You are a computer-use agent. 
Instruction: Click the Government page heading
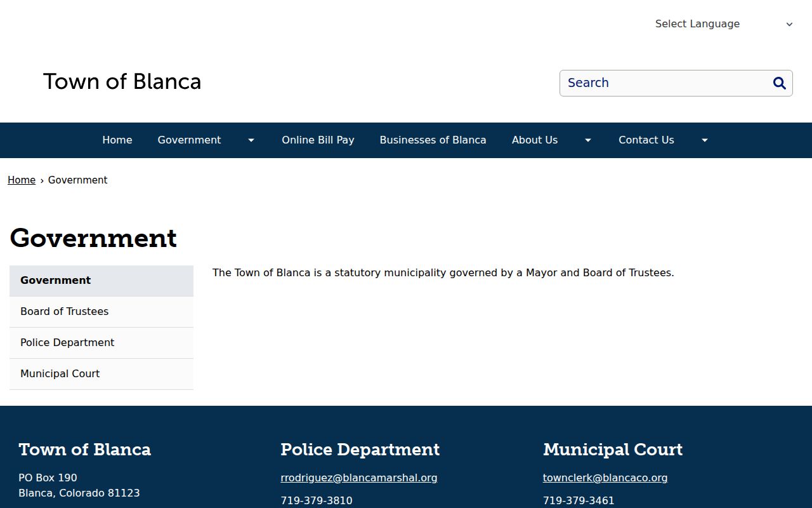coord(93,238)
